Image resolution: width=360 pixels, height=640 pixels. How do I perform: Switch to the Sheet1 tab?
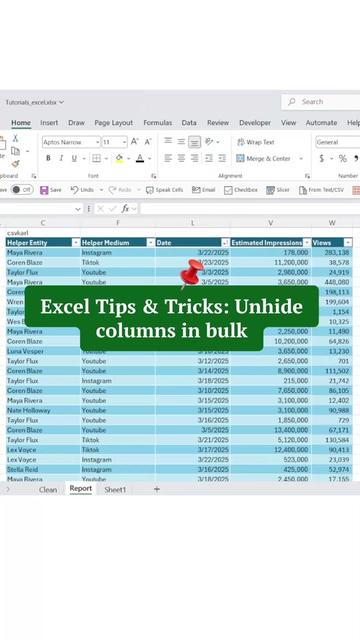pos(115,489)
